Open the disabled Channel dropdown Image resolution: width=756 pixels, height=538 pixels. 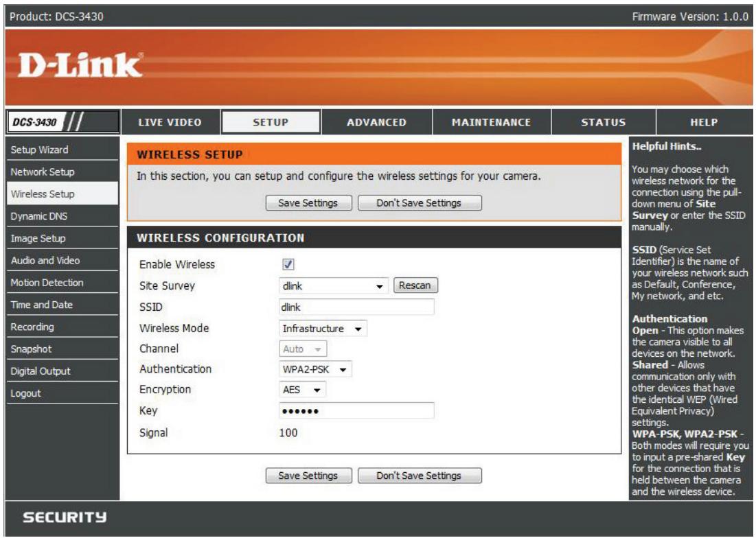[303, 349]
